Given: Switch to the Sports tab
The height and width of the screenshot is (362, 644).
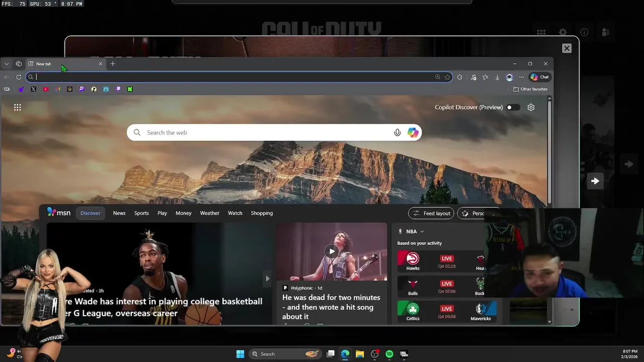Looking at the screenshot, I should point(141,213).
